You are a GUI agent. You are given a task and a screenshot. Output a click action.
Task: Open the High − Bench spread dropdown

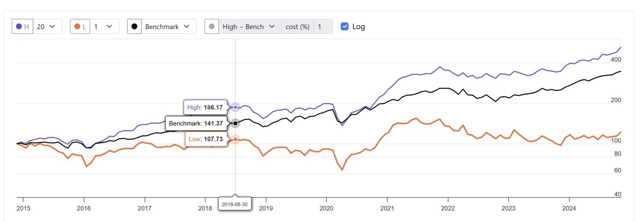250,26
